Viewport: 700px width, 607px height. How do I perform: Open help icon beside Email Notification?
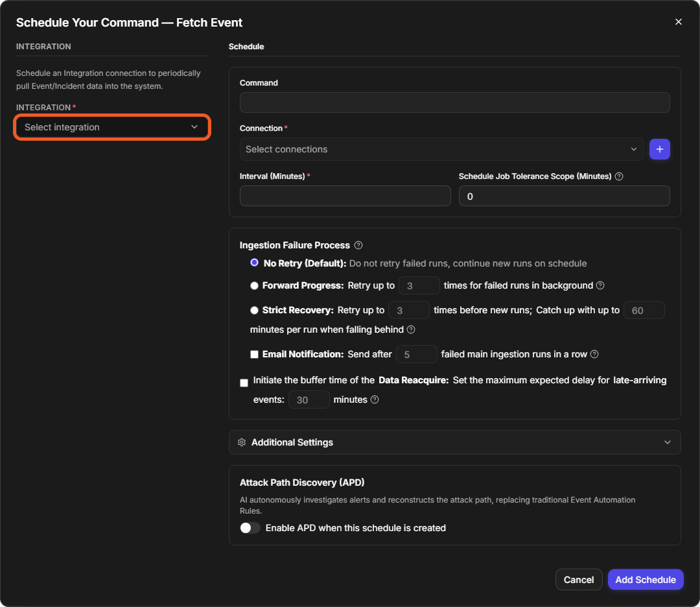(594, 354)
